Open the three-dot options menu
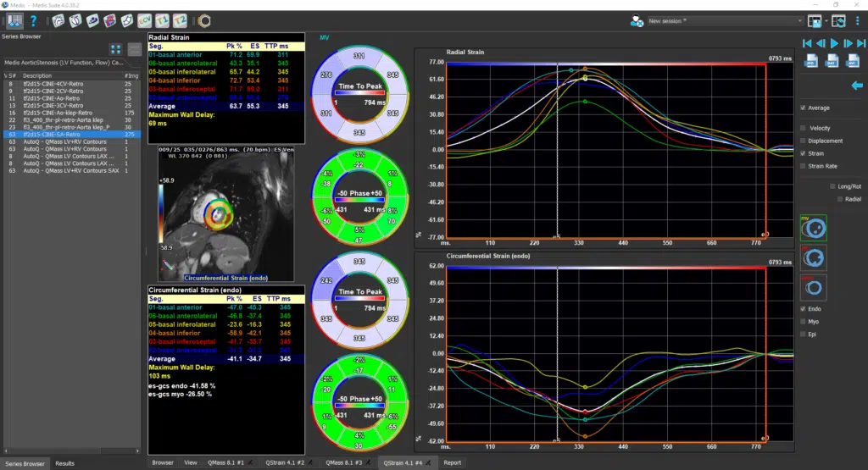Image resolution: width=868 pixels, height=470 pixels. click(856, 20)
